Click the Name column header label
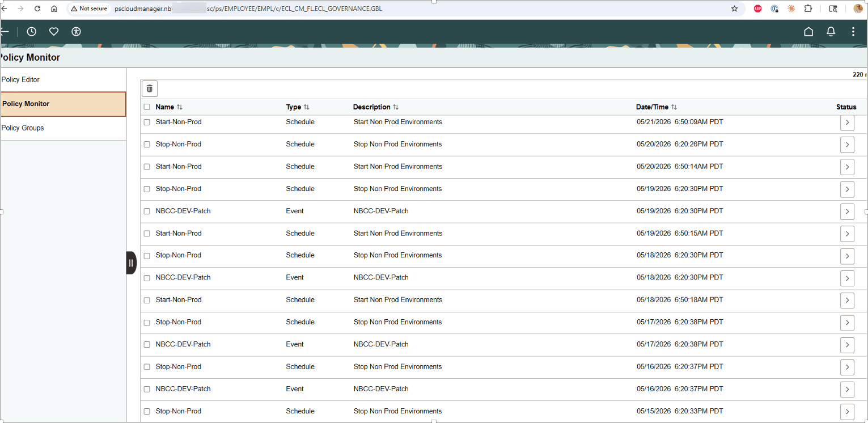Screen dimensions: 868x423 tap(164, 107)
